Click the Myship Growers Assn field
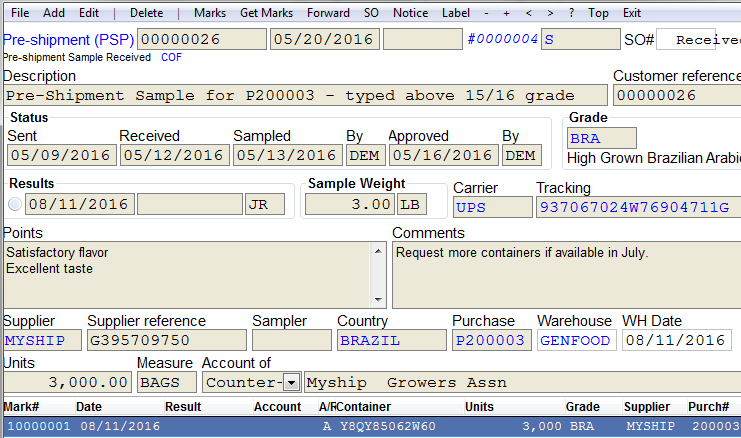741x438 pixels. (523, 382)
